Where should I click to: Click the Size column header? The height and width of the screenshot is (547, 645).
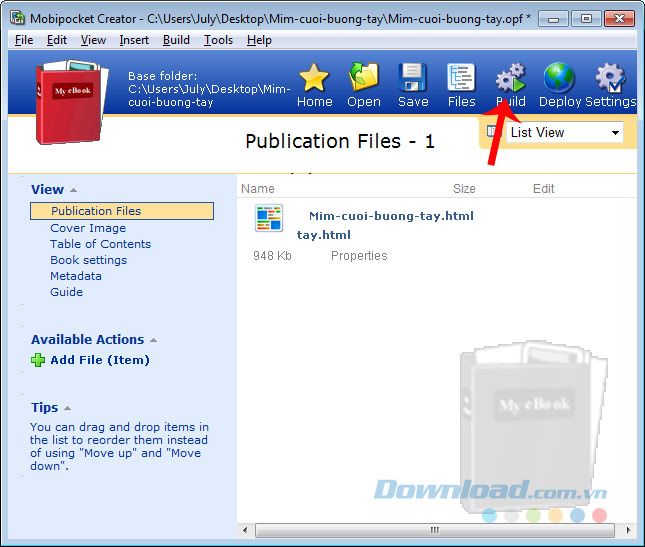click(464, 189)
